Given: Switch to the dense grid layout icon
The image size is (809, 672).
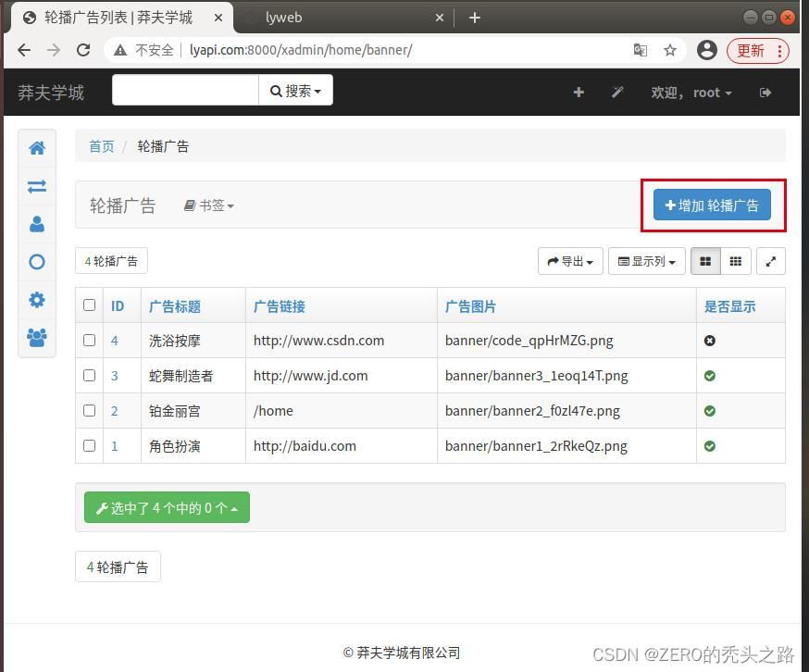Looking at the screenshot, I should pos(735,262).
